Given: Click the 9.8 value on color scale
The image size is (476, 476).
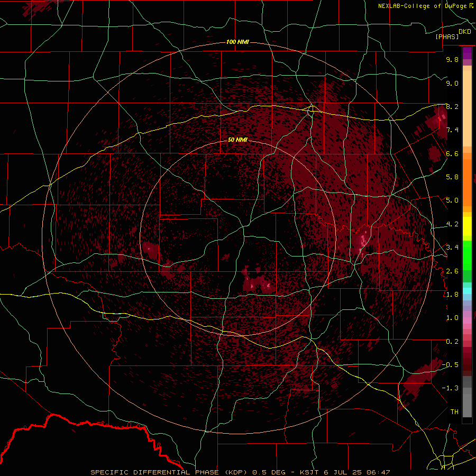Looking at the screenshot, I should coord(452,59).
